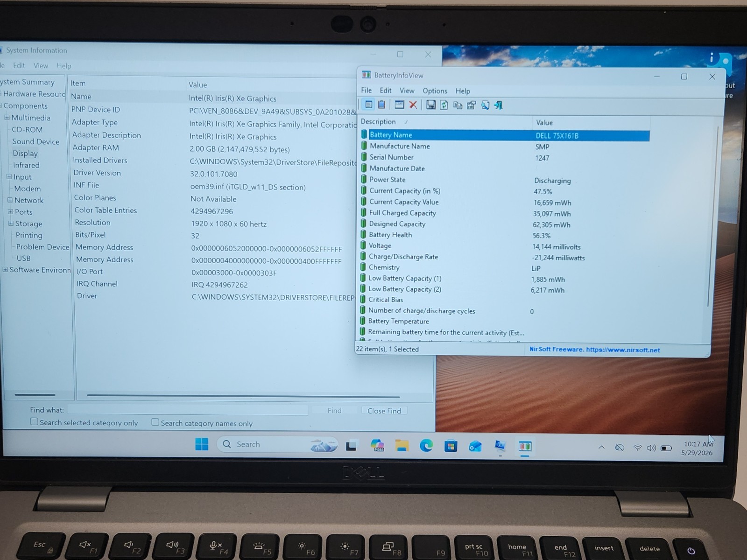Expand the Ports tree node
Screen dimensions: 747x560
tap(10, 211)
